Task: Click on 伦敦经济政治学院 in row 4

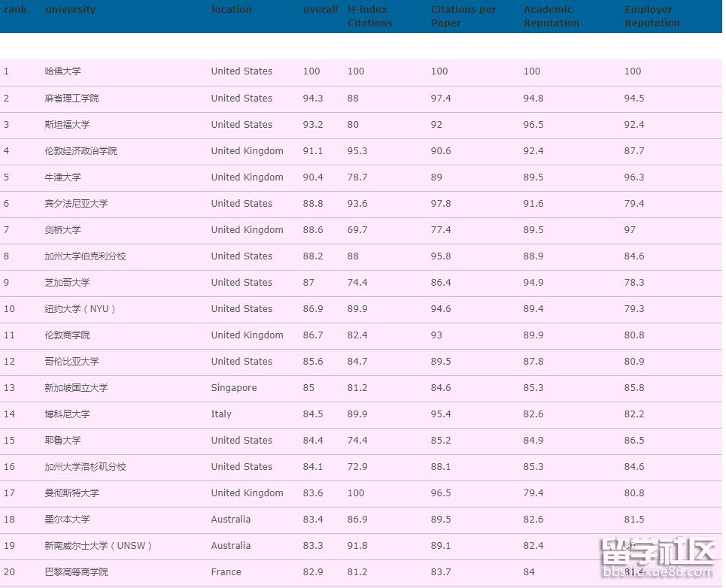Action: [x=80, y=151]
